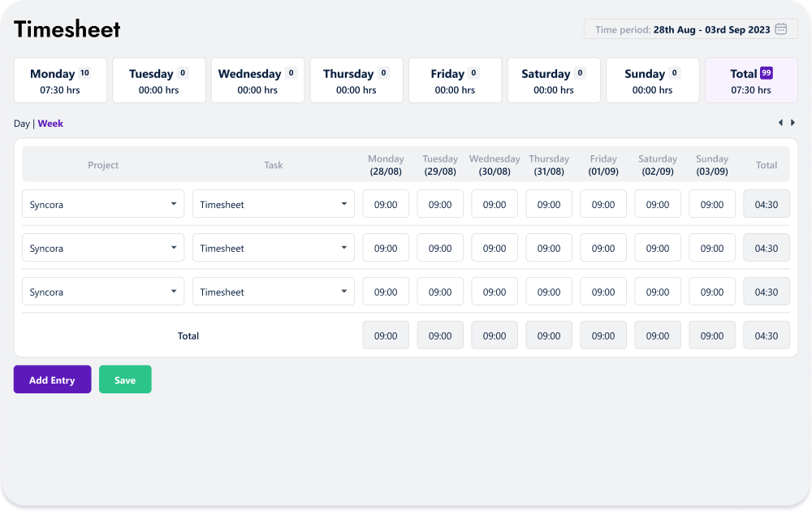
Task: Edit the Sunday time entry in the third row
Action: [x=712, y=291]
